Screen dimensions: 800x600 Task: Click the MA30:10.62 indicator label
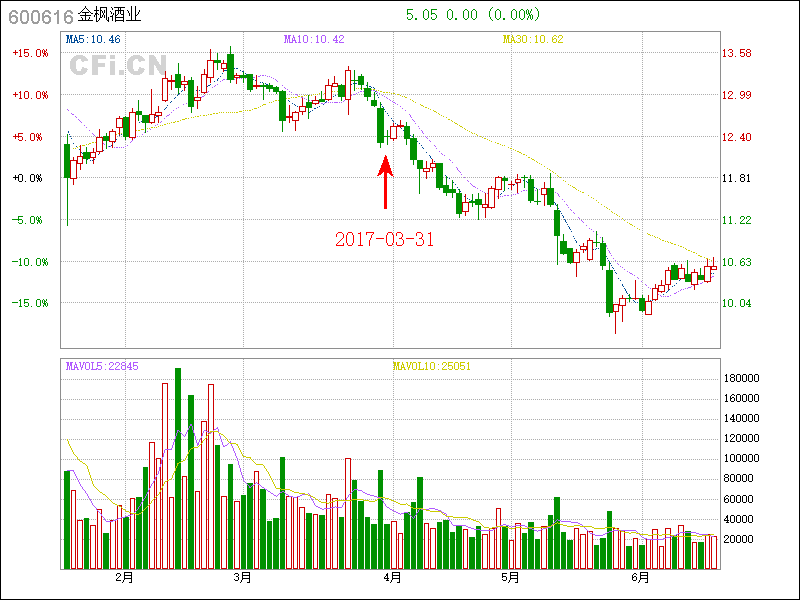coord(533,39)
